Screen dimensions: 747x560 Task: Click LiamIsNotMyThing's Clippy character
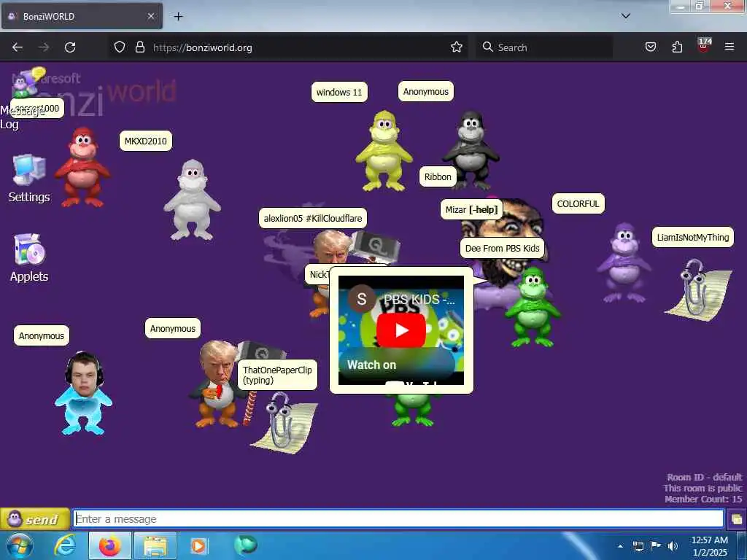point(698,289)
